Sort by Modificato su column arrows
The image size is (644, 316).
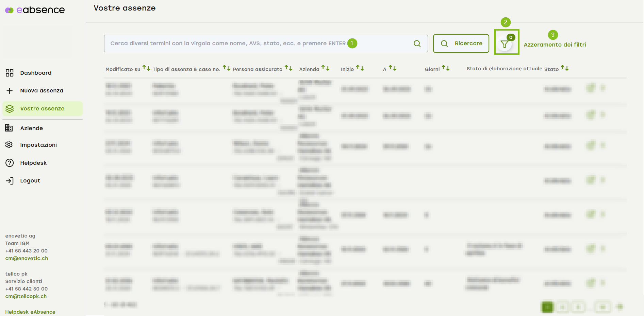(x=146, y=68)
